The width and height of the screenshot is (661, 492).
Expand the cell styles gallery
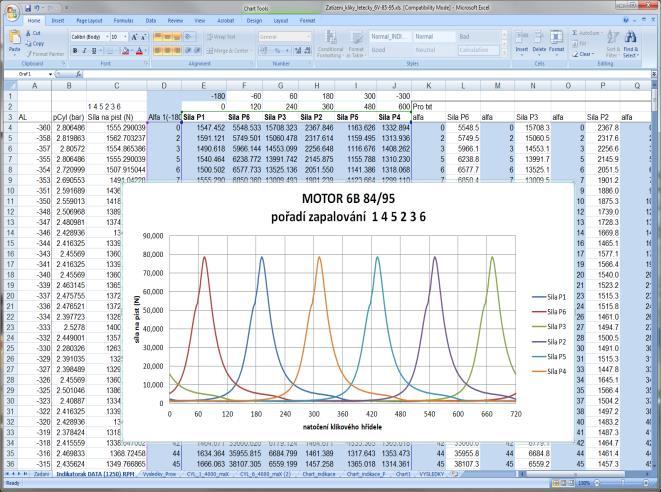click(x=504, y=53)
